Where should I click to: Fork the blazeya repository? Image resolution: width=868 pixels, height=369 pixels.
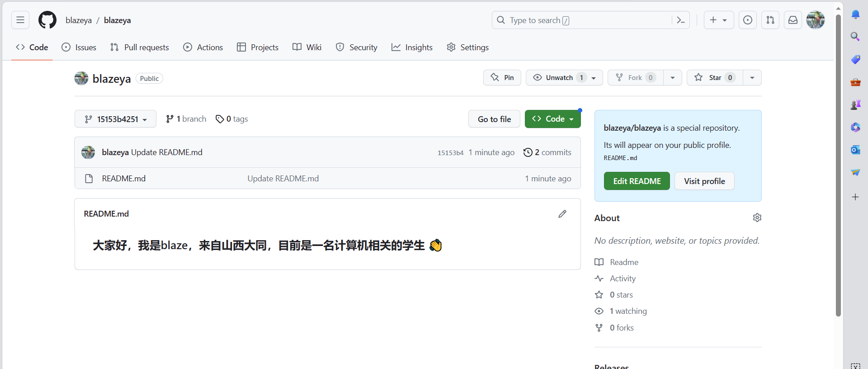[636, 78]
